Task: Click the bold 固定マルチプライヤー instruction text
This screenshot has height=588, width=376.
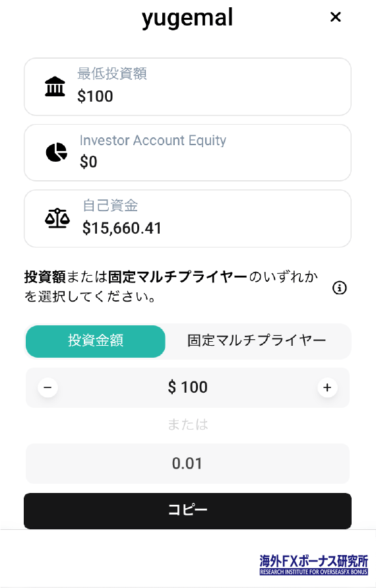Action: 177,277
